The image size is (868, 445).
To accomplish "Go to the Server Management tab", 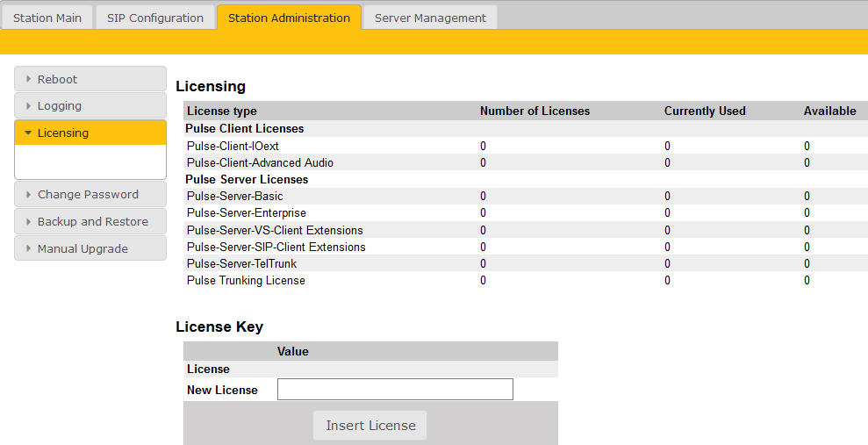I will 430,18.
